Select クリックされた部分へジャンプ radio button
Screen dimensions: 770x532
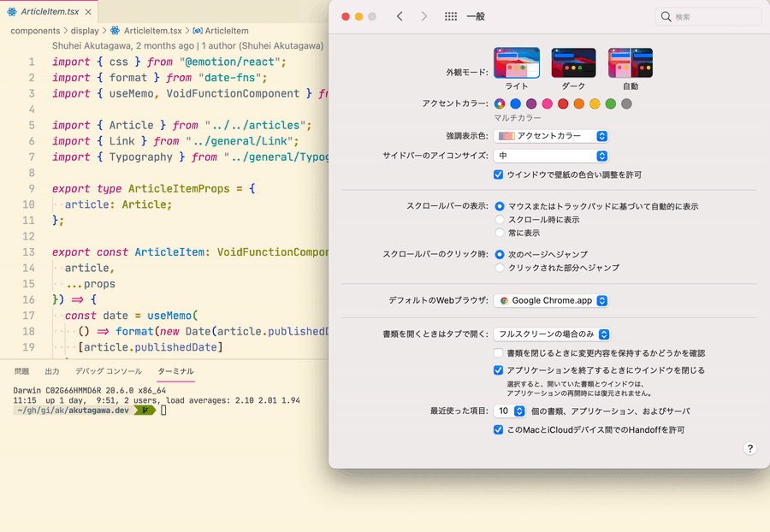click(500, 268)
